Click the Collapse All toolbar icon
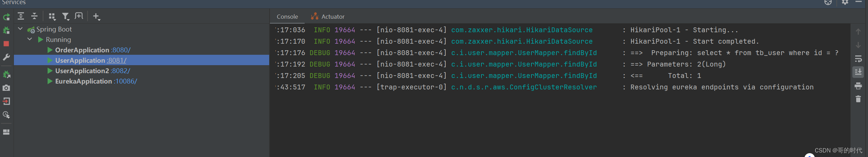 pos(34,16)
